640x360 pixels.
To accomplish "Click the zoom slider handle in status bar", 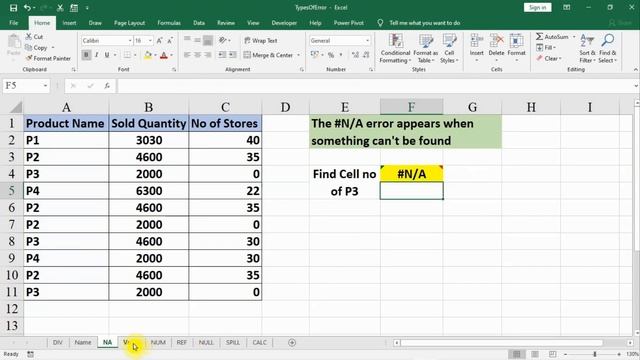I will (x=595, y=354).
